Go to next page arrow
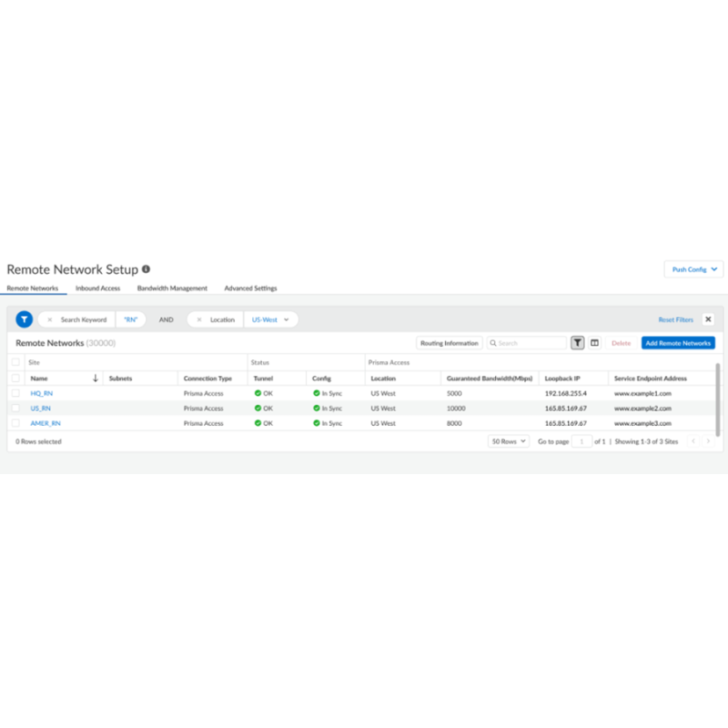 (x=708, y=441)
